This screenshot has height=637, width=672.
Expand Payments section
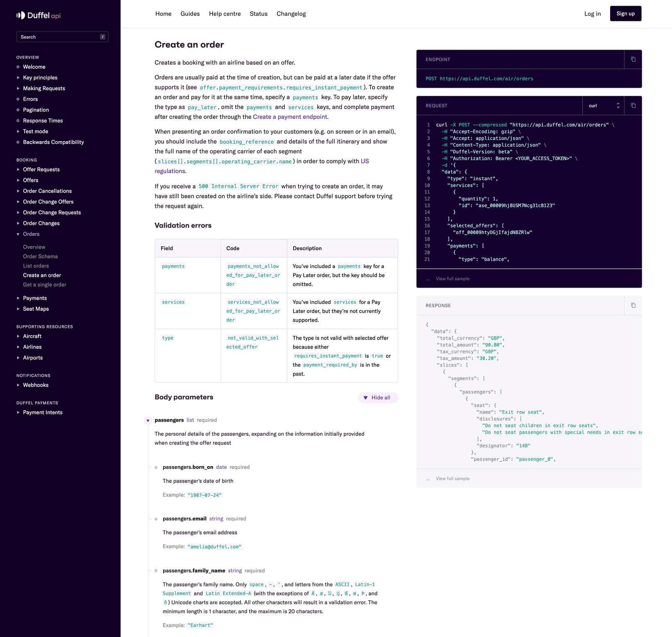(x=18, y=298)
